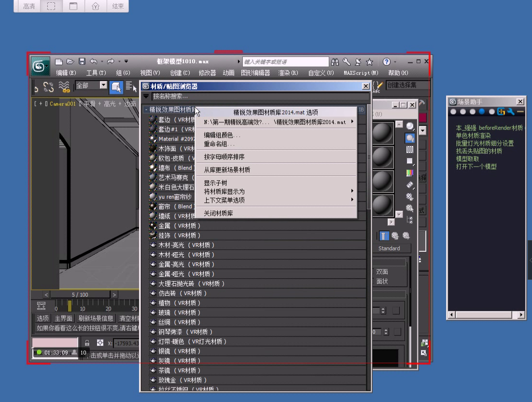532x402 pixels.
Task: Select the checkered Background icon in Material Editor
Action: [410, 150]
